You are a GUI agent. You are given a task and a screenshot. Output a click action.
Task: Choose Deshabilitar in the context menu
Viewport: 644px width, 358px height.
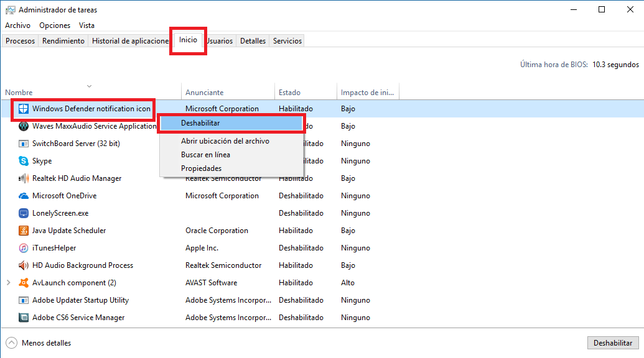(x=231, y=123)
